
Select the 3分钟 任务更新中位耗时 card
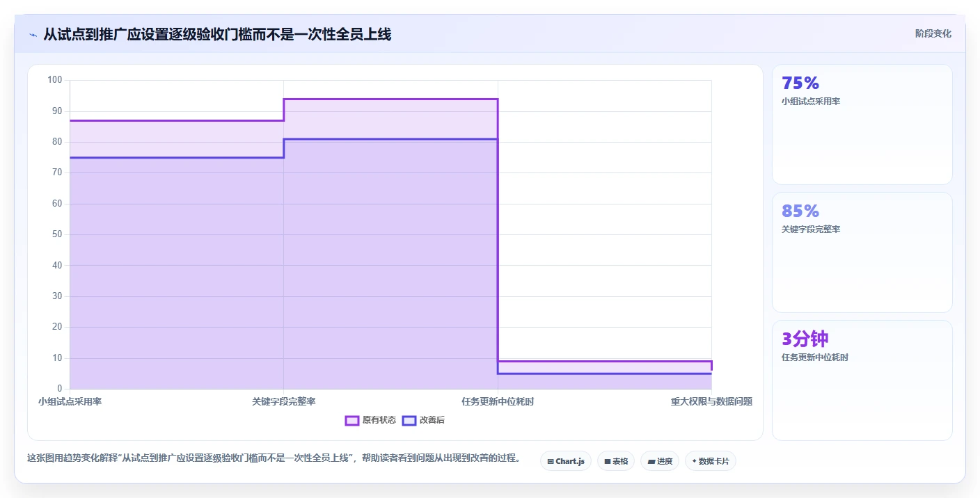[x=862, y=380]
